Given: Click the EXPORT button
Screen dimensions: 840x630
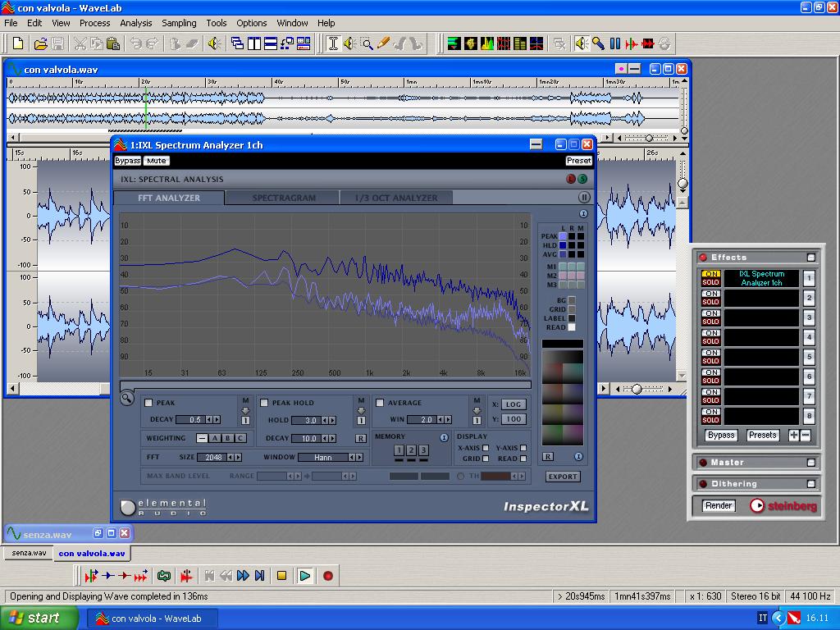Looking at the screenshot, I should (563, 477).
